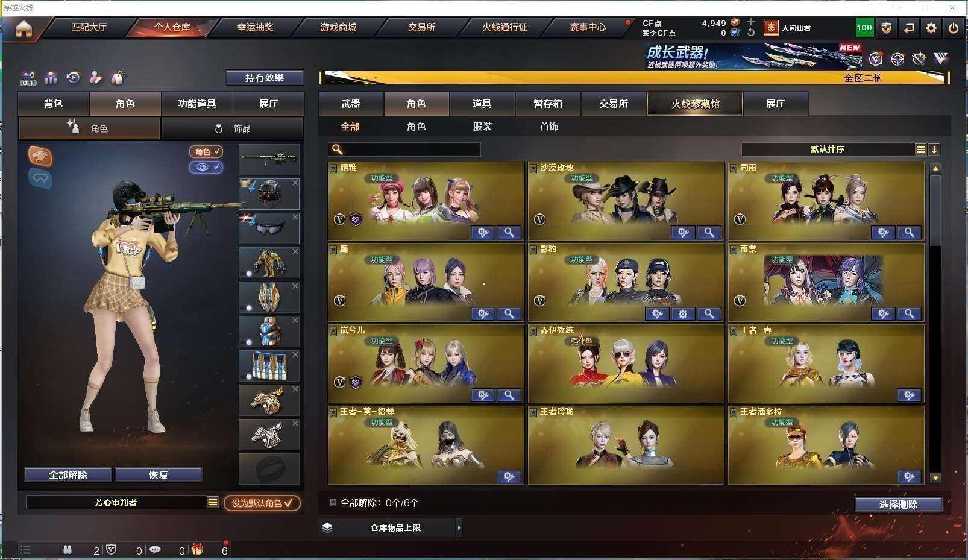
Task: Click the 全部解除 button
Action: (x=68, y=475)
